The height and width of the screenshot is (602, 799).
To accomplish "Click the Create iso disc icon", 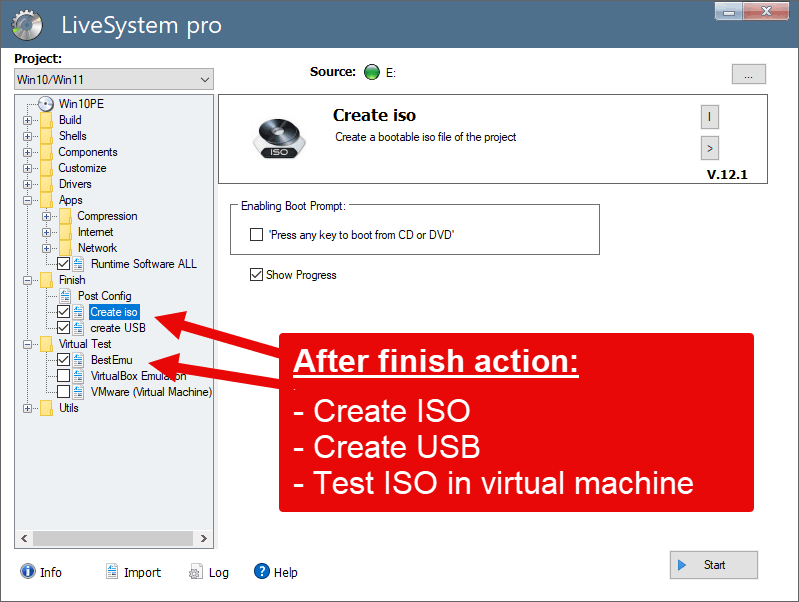I will tap(273, 137).
